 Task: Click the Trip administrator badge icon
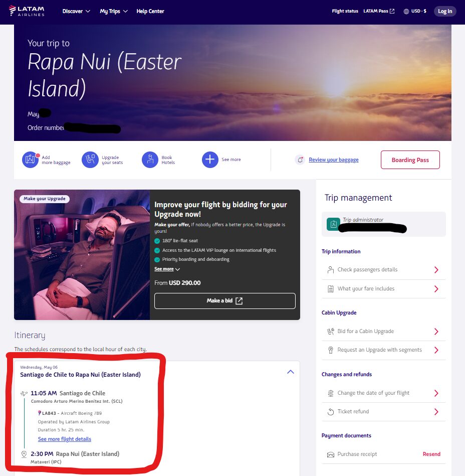333,224
